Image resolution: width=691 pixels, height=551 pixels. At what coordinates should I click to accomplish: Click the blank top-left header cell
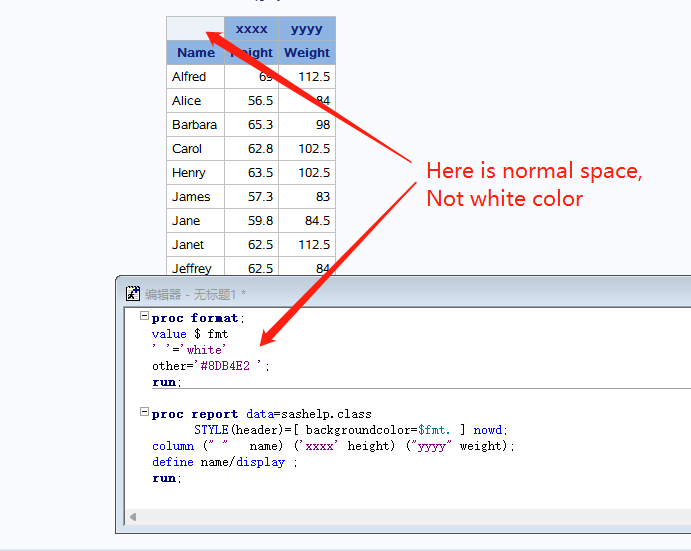click(195, 29)
